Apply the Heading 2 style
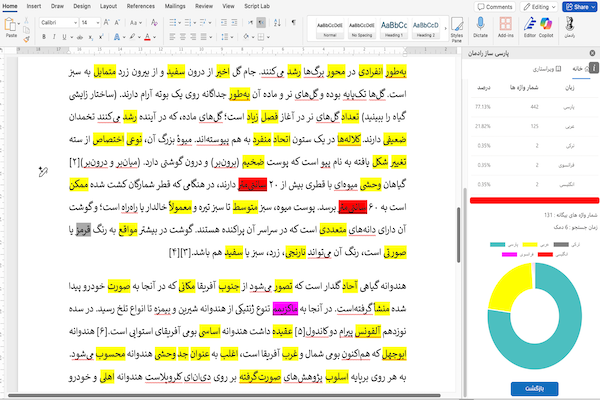This screenshot has height=400, width=600. (426, 29)
